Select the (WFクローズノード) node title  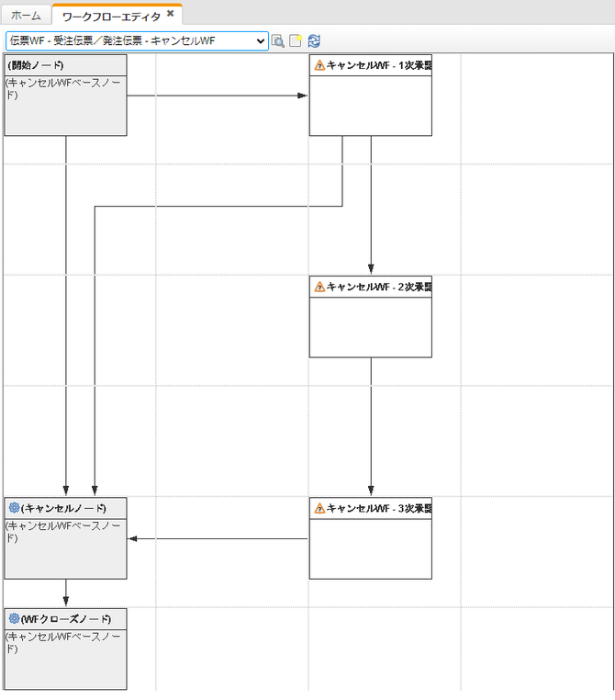[66, 619]
